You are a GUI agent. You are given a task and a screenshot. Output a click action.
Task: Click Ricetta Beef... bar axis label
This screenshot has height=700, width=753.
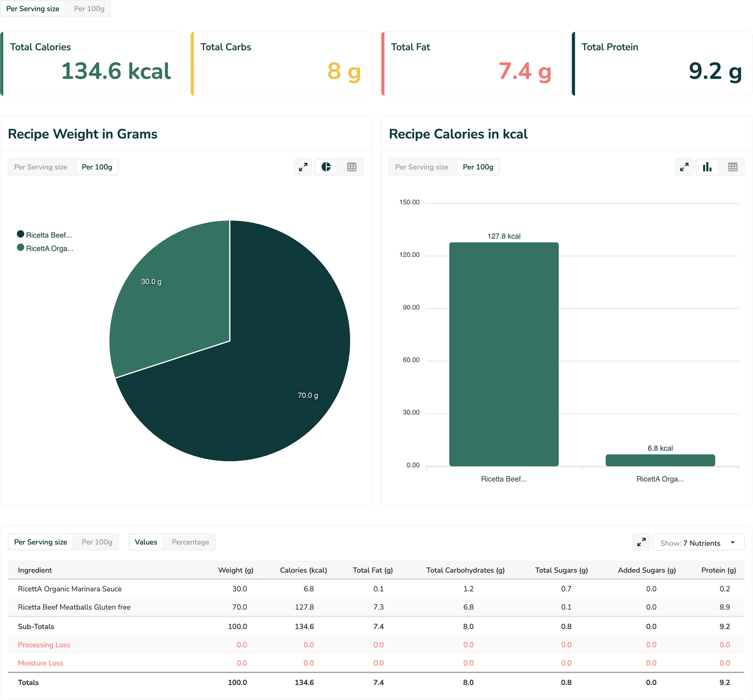(504, 479)
